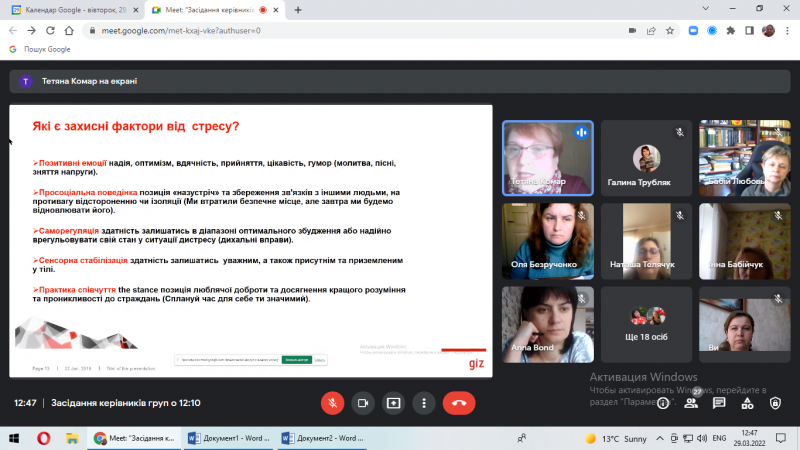
Task: Open the Пошук Google bookmark
Action: tap(40, 49)
